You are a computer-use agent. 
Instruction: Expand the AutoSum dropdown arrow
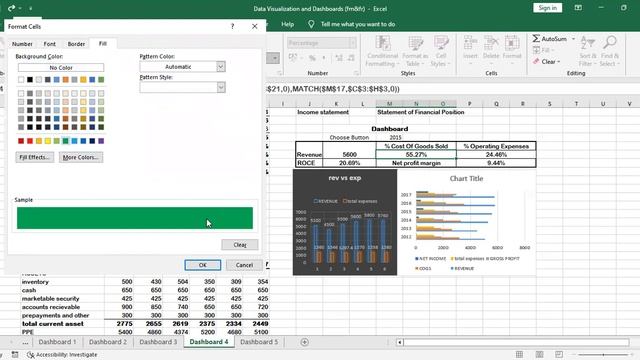[573, 39]
